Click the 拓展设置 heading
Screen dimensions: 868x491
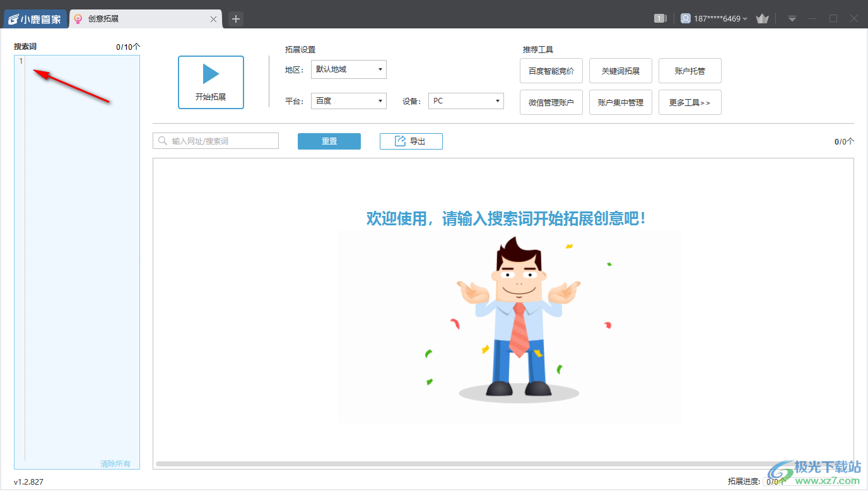300,49
